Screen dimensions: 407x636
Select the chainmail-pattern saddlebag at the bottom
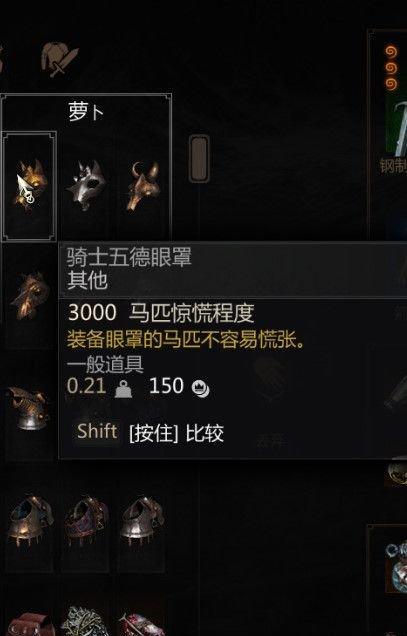pos(85,621)
